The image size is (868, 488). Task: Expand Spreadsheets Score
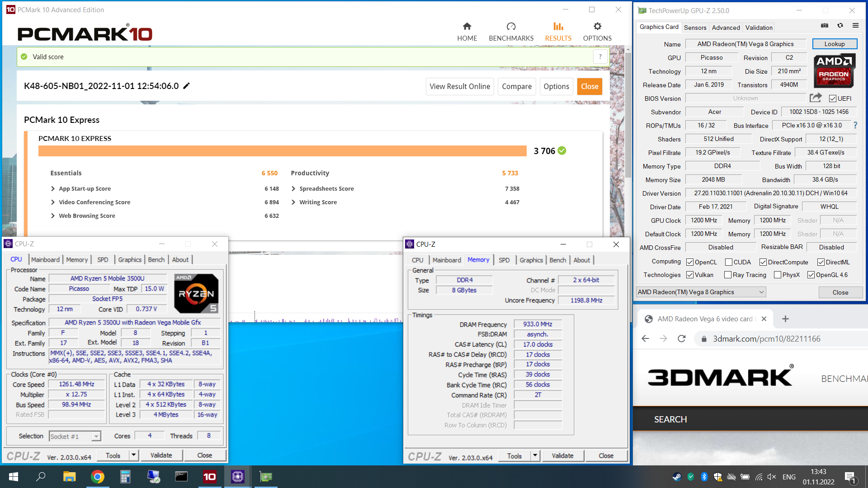pyautogui.click(x=293, y=188)
